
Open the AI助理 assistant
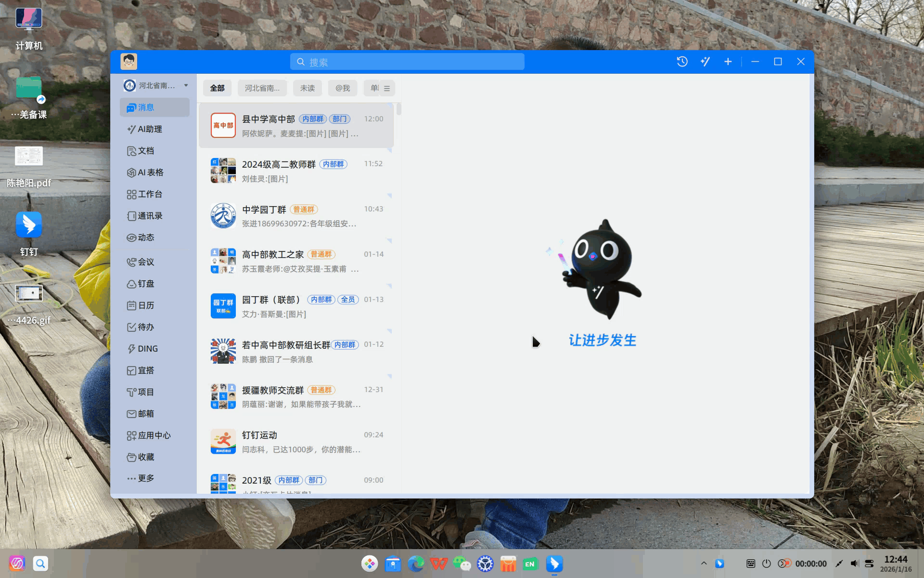[150, 129]
